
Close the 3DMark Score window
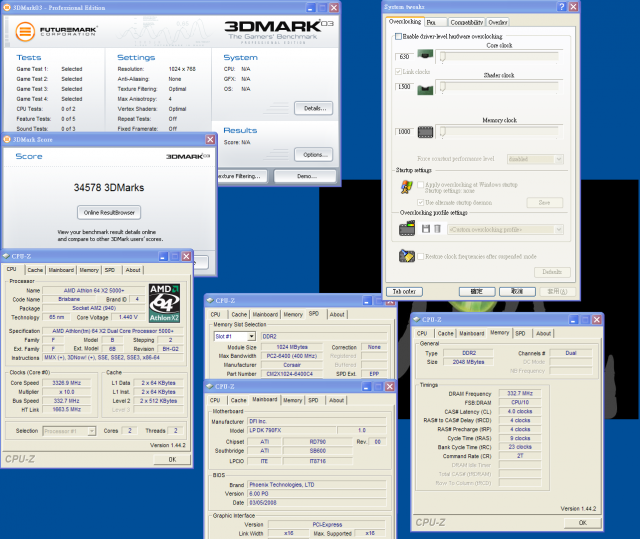pyautogui.click(x=210, y=140)
